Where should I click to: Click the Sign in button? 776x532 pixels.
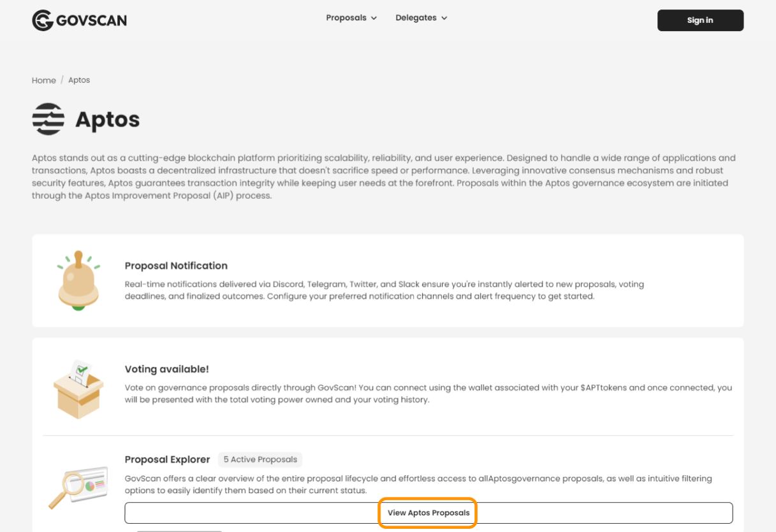(699, 20)
